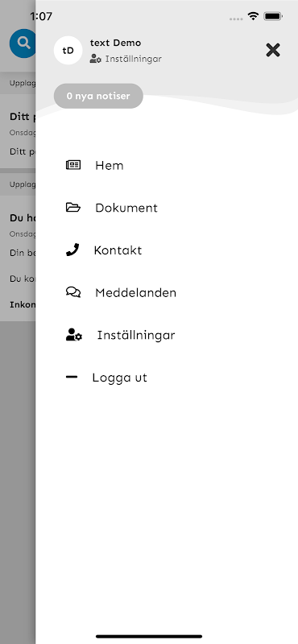298x644 pixels.
Task: Click the Logga ut dash icon
Action: coord(72,377)
